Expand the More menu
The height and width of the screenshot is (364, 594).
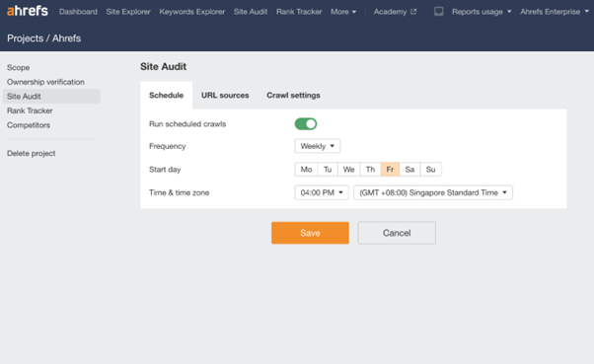pos(343,12)
